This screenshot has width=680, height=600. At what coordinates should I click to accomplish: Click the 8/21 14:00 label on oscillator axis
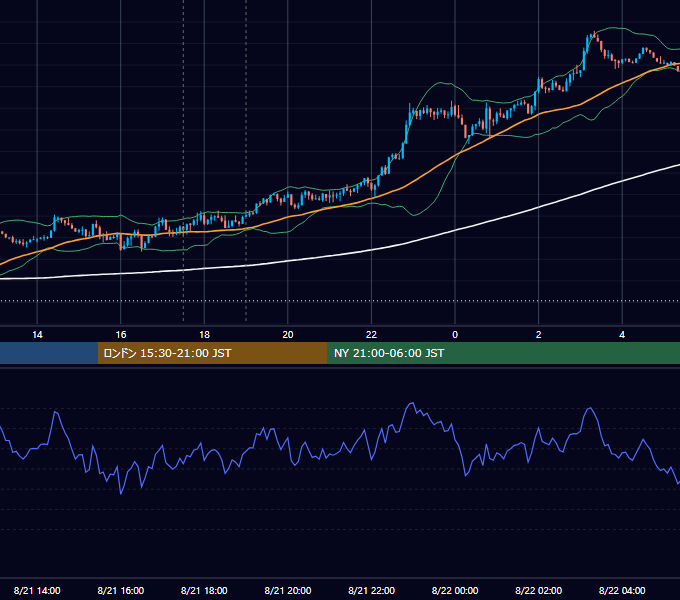tap(37, 590)
